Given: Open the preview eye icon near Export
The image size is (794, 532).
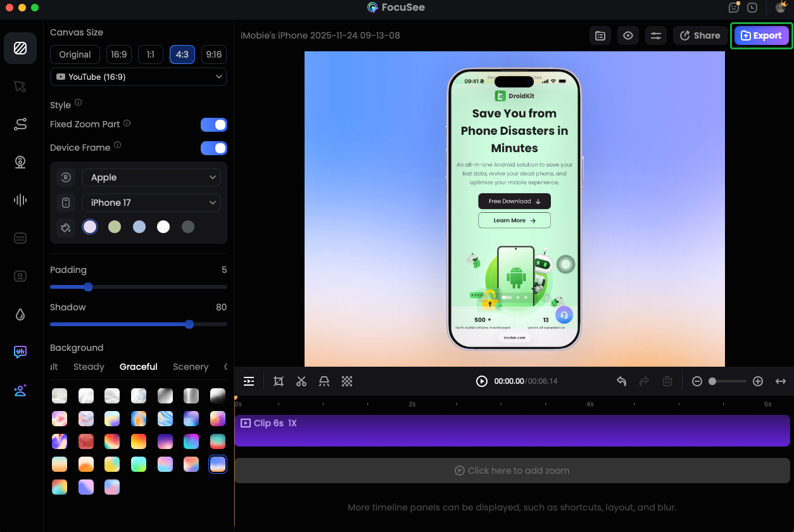Looking at the screenshot, I should (x=627, y=35).
